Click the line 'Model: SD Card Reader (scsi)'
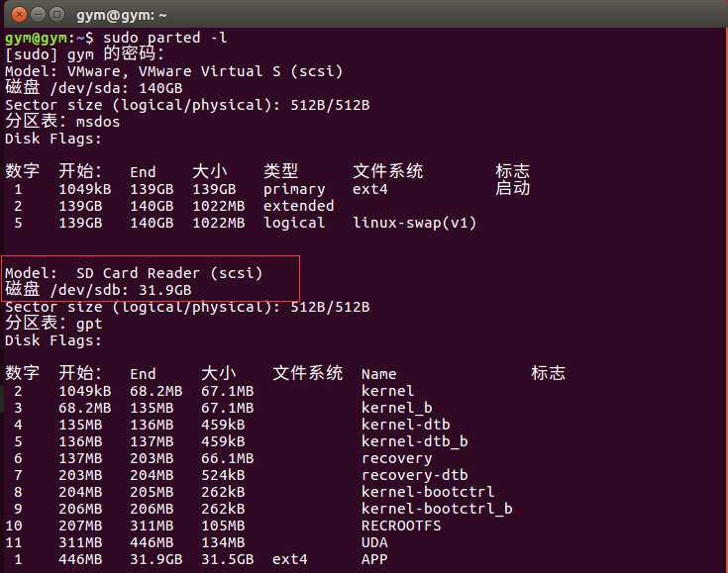Image resolution: width=728 pixels, height=573 pixels. pos(134,273)
